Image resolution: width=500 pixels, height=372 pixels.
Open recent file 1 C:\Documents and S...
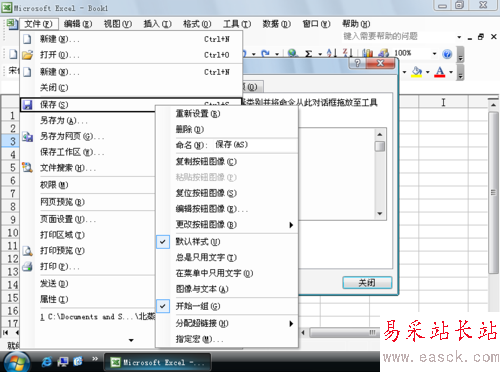[x=88, y=317]
